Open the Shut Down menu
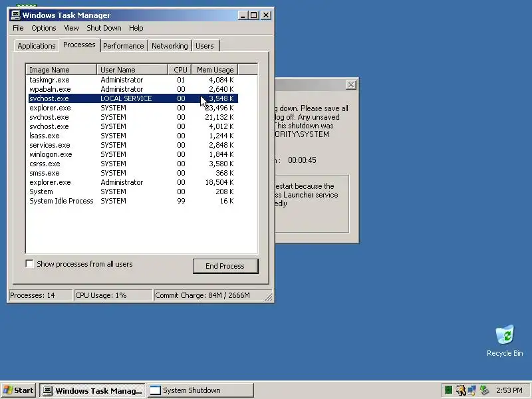The height and width of the screenshot is (399, 532). (x=104, y=28)
